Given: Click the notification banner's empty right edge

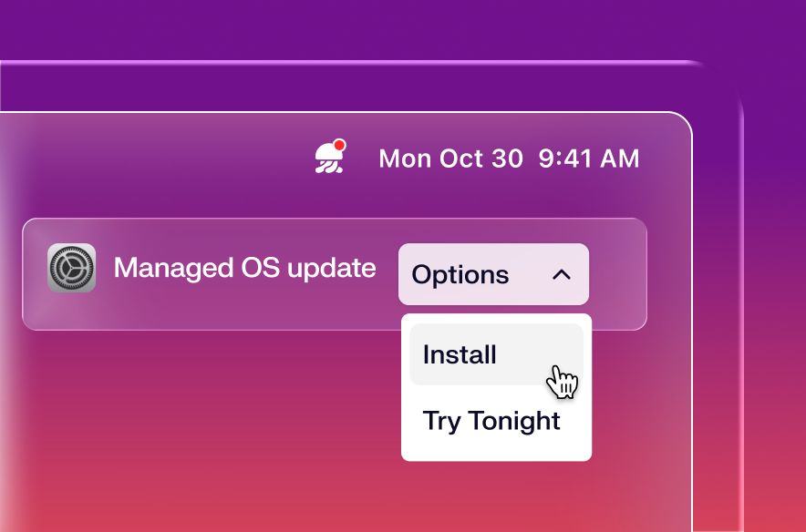Looking at the screenshot, I should pos(619,273).
